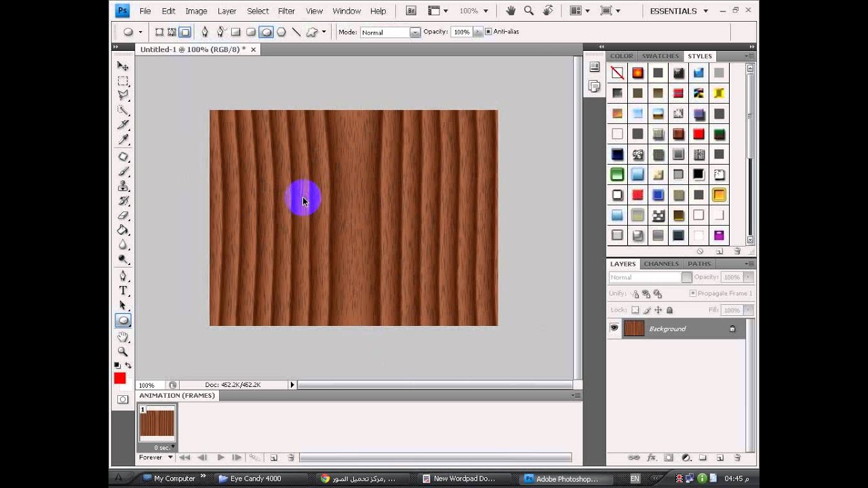Select the Paint Bucket tool

click(x=123, y=230)
